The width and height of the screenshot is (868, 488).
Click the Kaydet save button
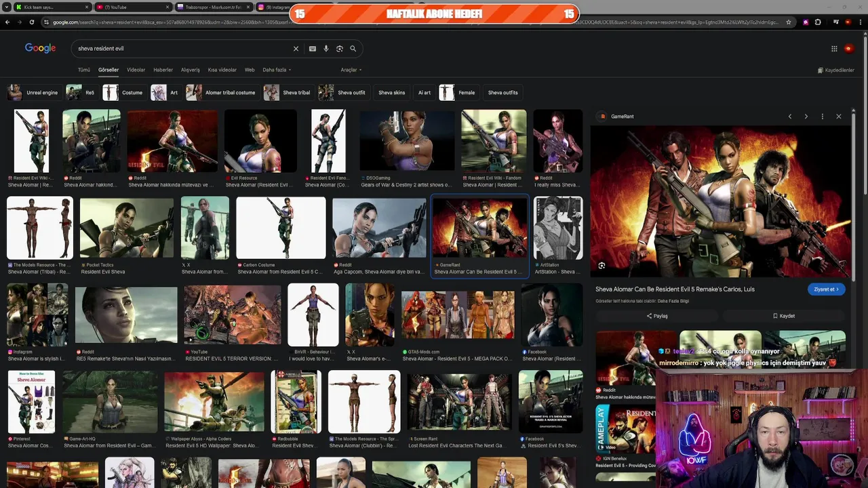point(783,316)
